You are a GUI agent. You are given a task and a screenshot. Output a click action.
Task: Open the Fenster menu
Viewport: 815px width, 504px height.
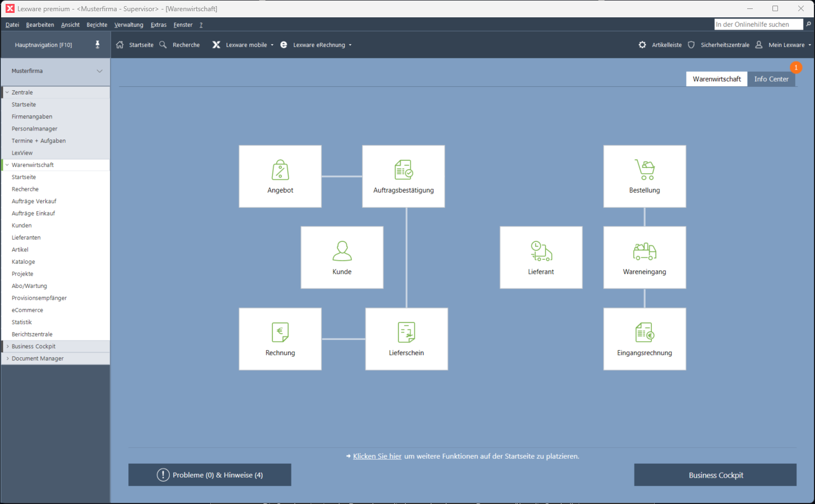(x=183, y=25)
